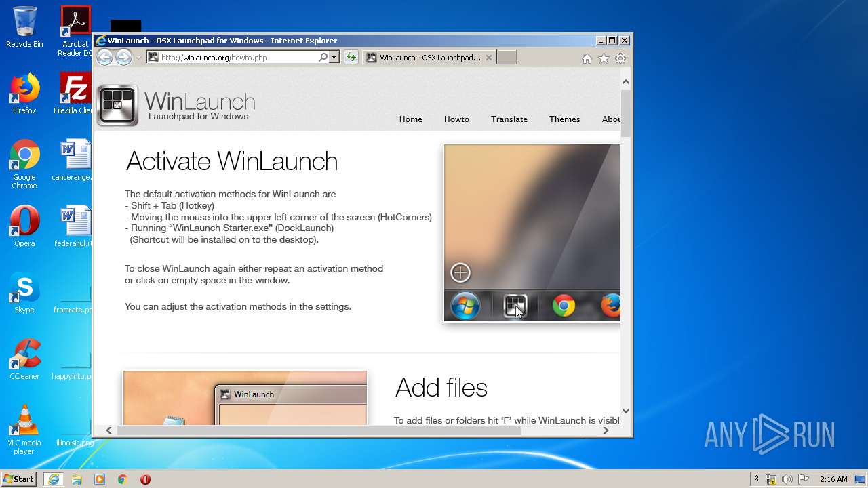Open the Skype desktop icon
This screenshot has width=868, height=488.
point(24,293)
